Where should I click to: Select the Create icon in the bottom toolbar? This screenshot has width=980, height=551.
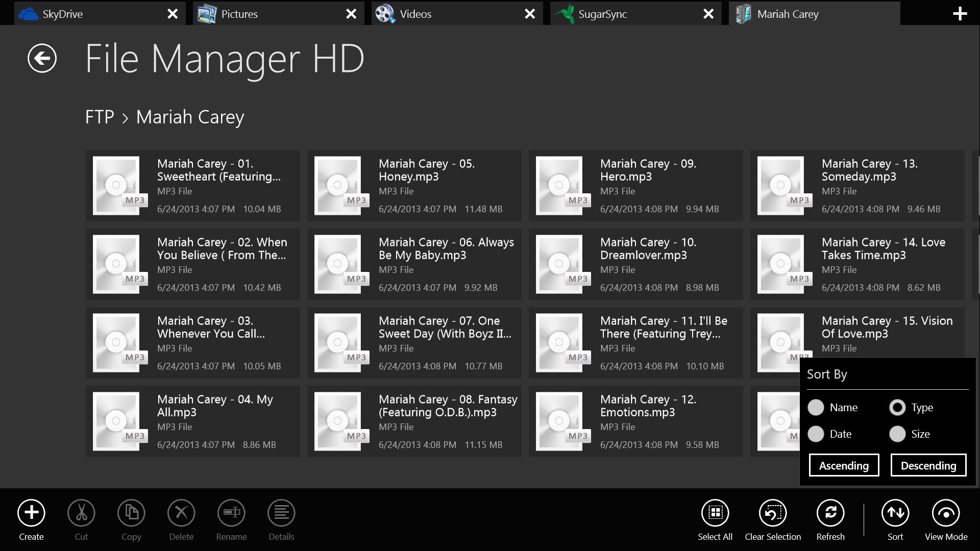(x=31, y=513)
